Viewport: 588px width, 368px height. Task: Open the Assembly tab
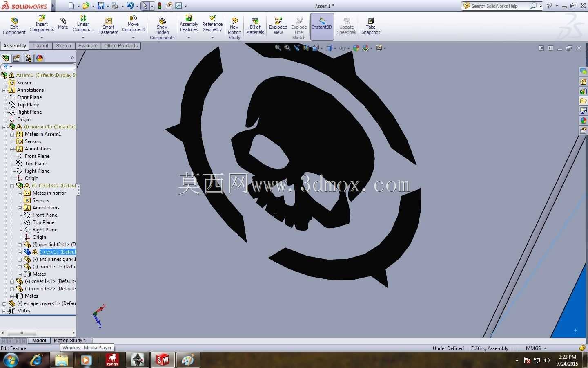[15, 46]
